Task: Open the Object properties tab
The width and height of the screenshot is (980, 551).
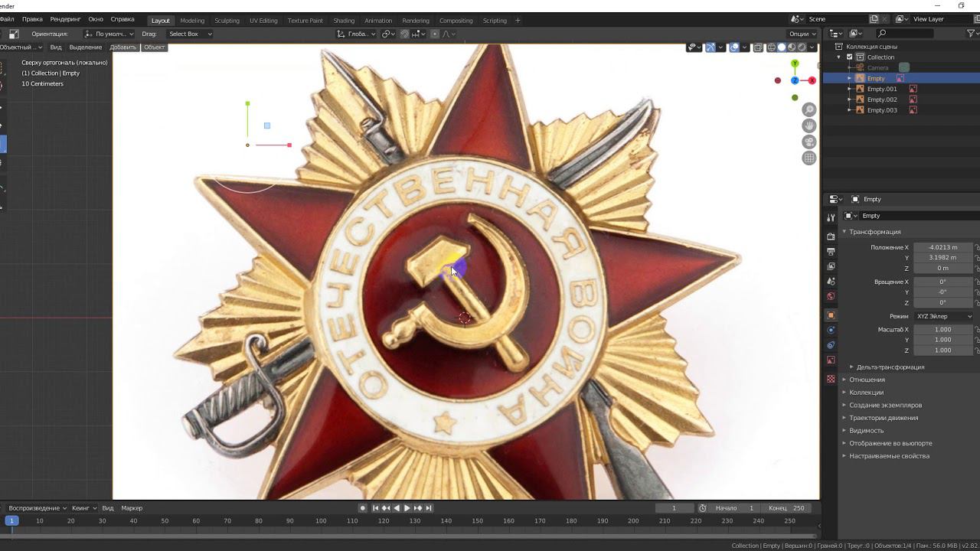Action: coord(831,315)
